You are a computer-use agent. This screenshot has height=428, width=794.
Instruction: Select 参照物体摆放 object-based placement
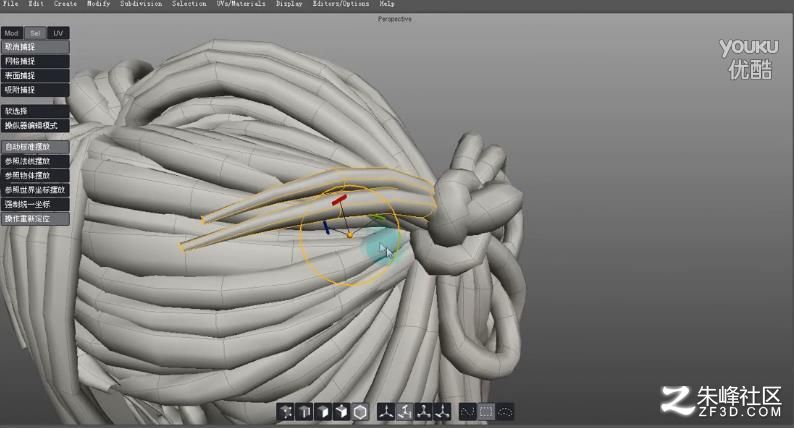coord(35,175)
